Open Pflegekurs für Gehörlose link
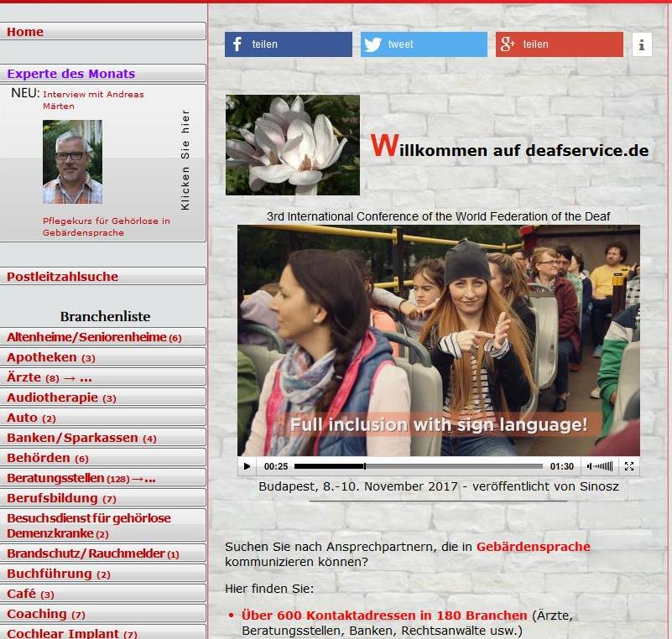672x639 pixels. (106, 226)
